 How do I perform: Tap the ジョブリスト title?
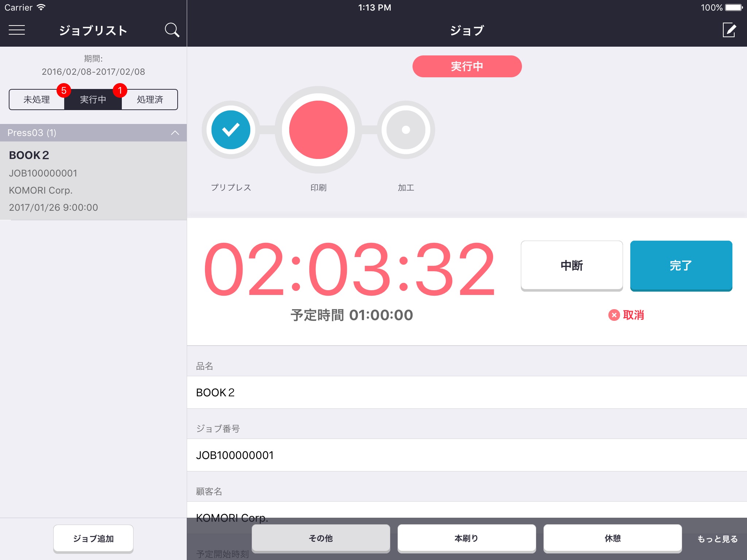[93, 30]
